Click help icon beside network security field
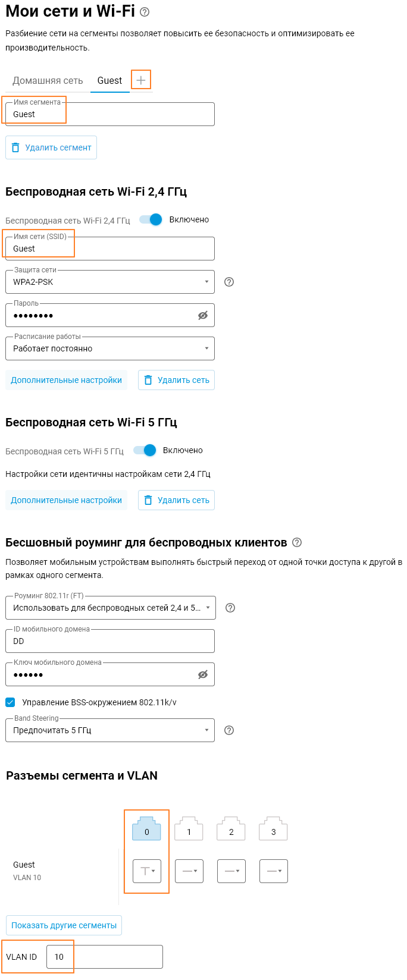Viewport: 407px width, 980px height. pyautogui.click(x=229, y=282)
